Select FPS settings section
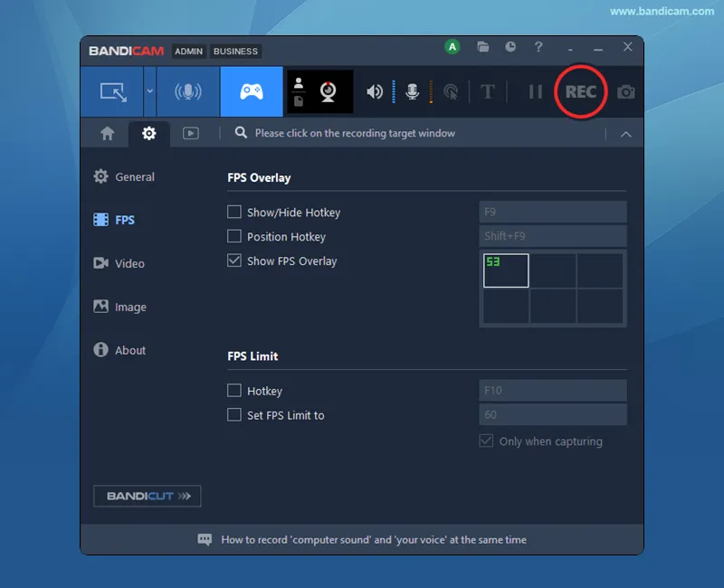The image size is (724, 588). (114, 220)
